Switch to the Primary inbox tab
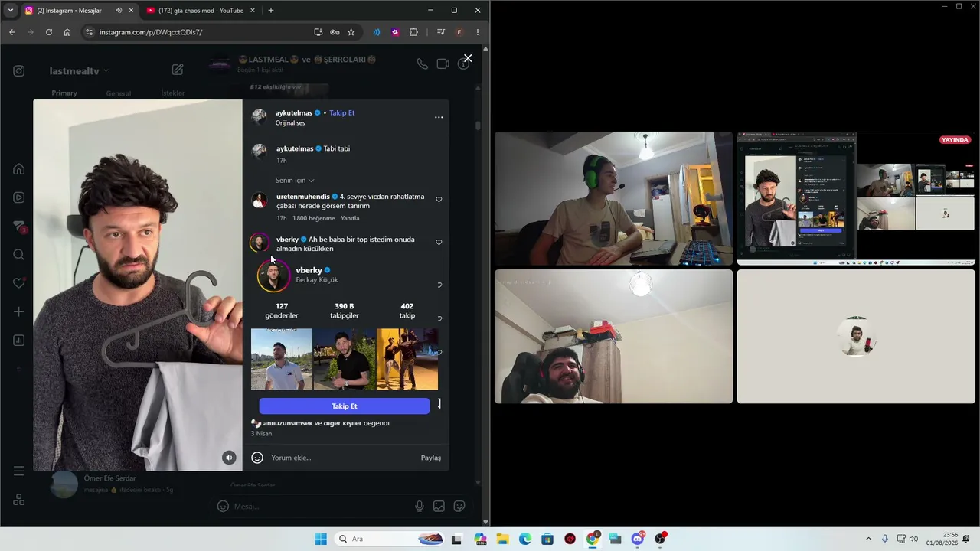This screenshot has width=980, height=551. (x=64, y=93)
